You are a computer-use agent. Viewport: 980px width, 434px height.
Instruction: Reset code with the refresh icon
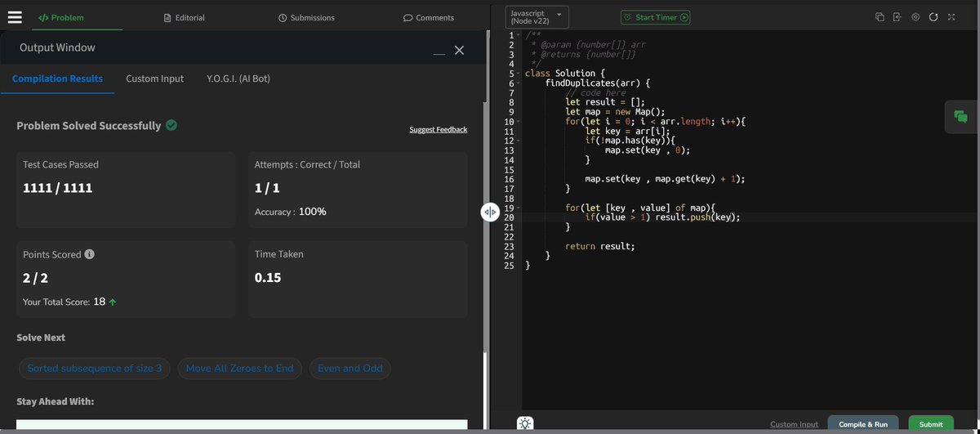[x=933, y=17]
